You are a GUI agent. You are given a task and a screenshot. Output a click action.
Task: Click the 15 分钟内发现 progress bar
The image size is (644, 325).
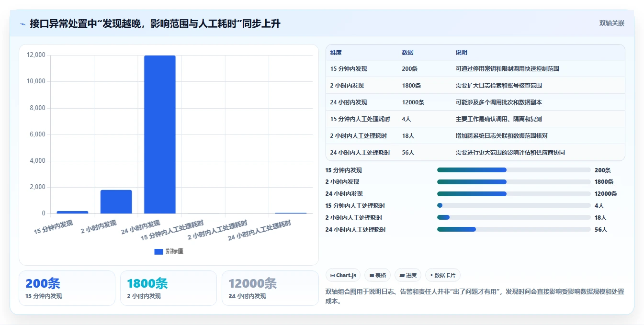[x=514, y=170]
